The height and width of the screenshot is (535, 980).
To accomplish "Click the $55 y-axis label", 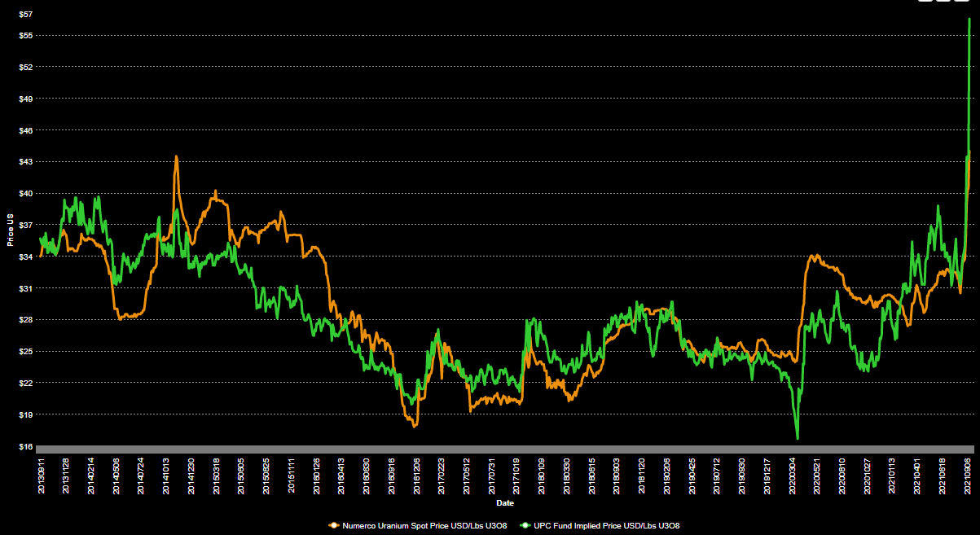I will [x=24, y=35].
